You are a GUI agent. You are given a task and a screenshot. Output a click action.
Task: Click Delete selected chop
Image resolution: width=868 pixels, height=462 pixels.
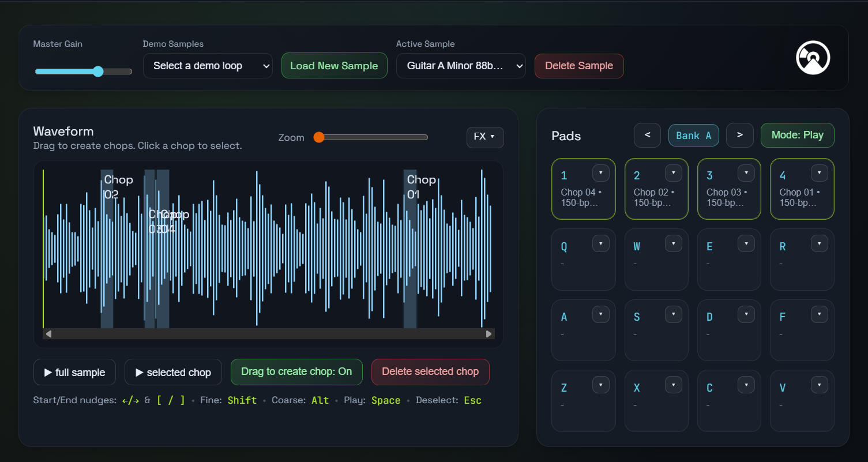(430, 372)
